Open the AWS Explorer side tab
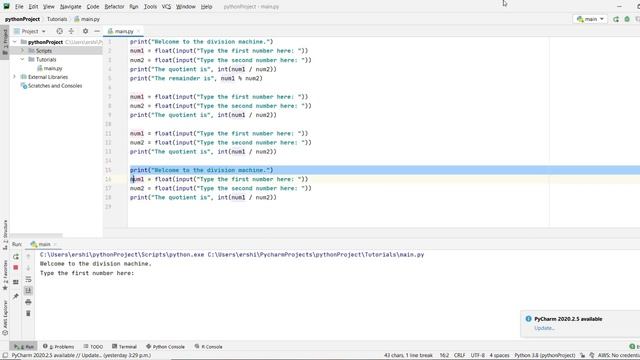 click(5, 318)
